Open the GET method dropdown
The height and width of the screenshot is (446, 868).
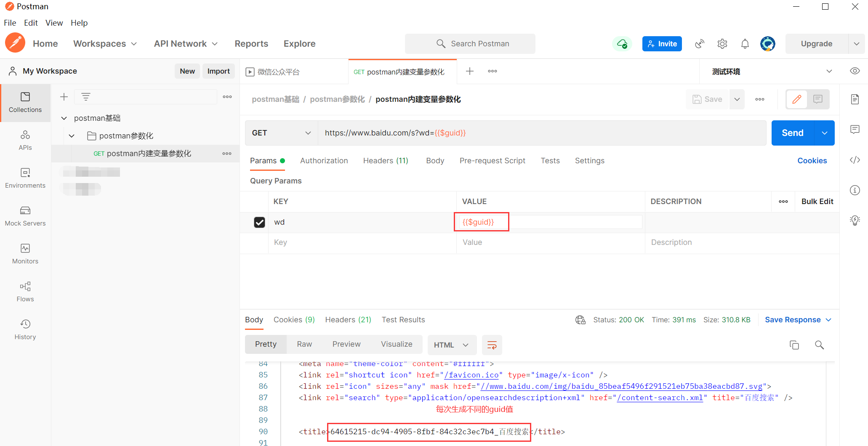tap(281, 133)
